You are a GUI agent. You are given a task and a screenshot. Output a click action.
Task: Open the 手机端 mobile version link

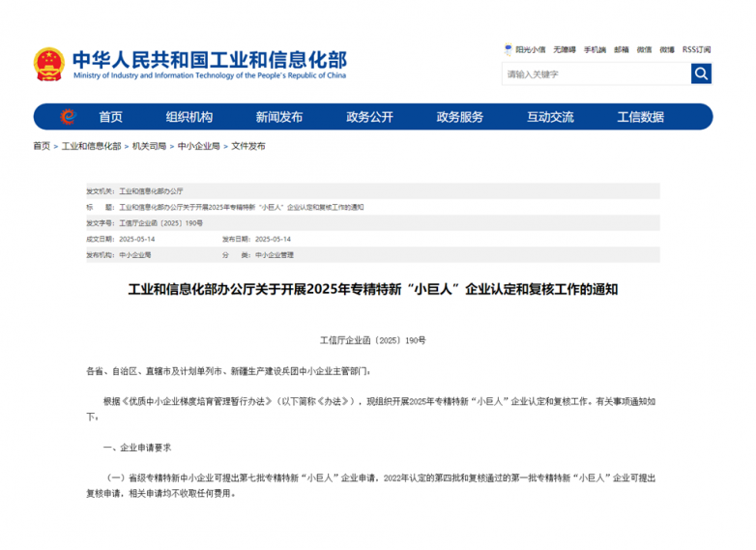(596, 49)
